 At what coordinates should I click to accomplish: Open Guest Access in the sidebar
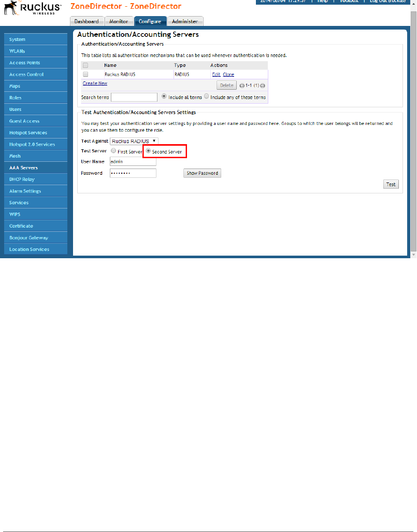(36, 121)
